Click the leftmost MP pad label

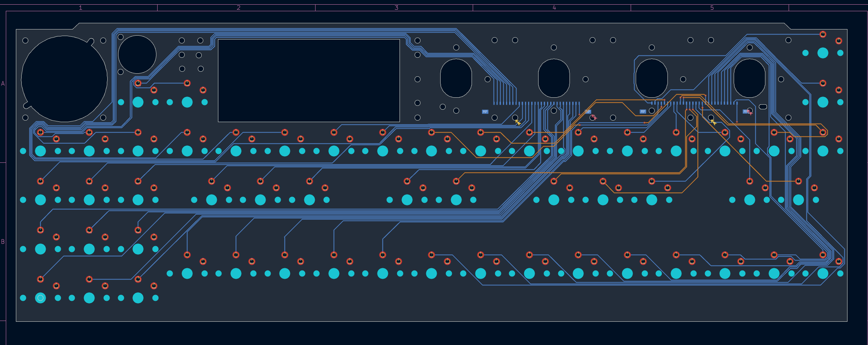point(485,112)
